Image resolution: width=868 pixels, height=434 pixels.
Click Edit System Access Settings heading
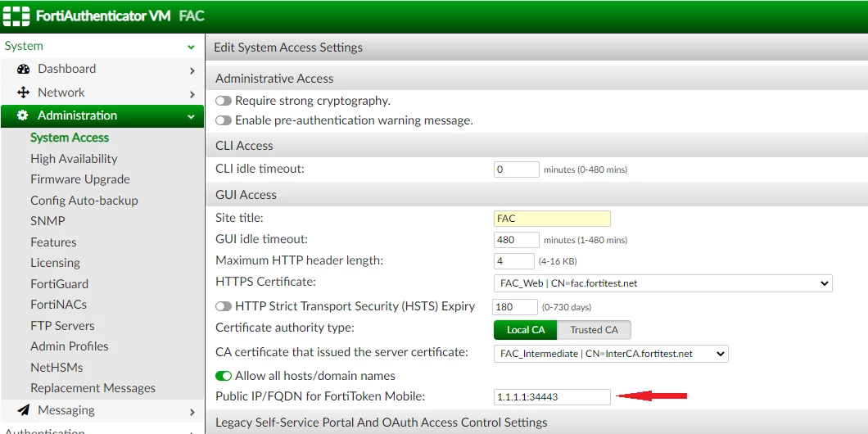(288, 47)
